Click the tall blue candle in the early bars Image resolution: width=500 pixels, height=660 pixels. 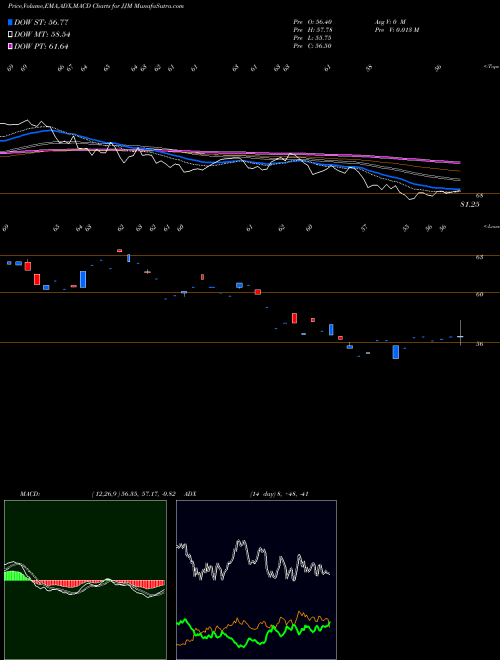tap(83, 279)
